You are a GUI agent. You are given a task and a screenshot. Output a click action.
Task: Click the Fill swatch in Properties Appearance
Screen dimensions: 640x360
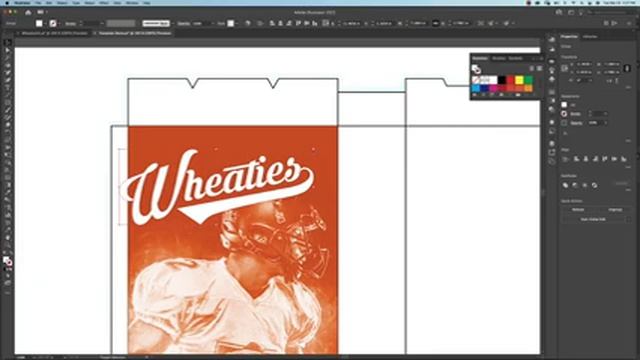(564, 105)
